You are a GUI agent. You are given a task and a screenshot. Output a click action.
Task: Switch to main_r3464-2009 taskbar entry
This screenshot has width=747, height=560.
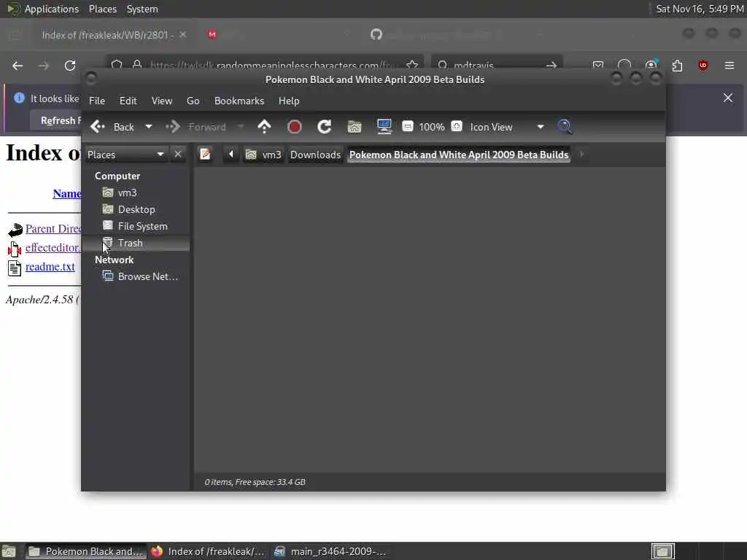point(332,551)
